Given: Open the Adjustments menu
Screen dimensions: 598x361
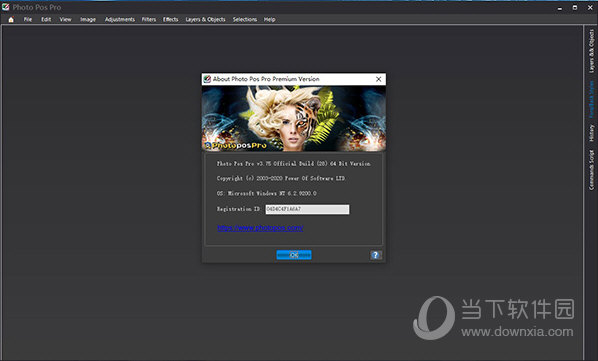Looking at the screenshot, I should tap(120, 19).
